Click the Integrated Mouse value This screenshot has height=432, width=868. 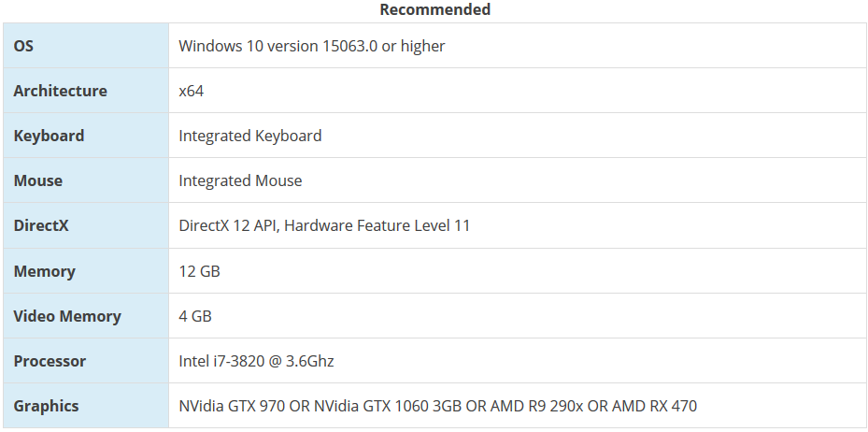pos(240,180)
